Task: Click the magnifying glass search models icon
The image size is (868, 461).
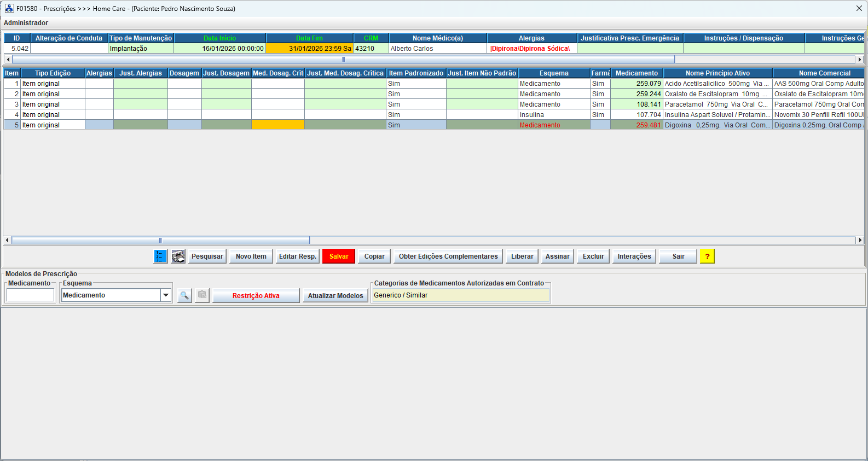Action: (x=184, y=295)
